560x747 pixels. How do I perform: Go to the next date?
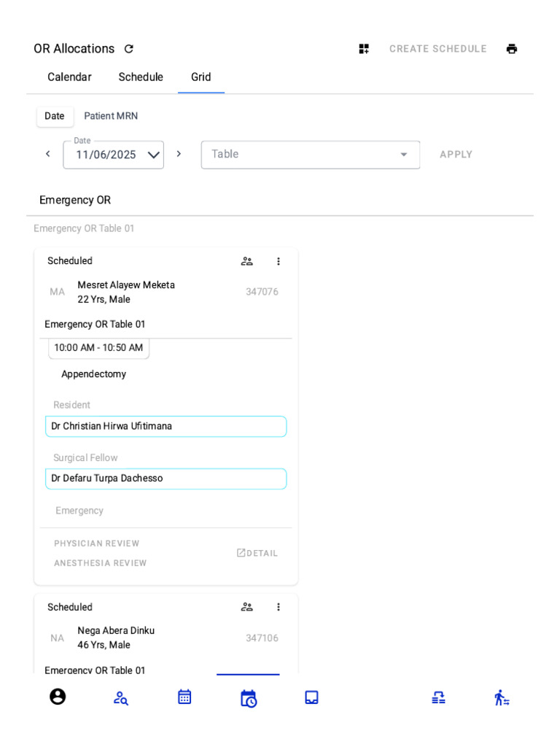point(179,154)
